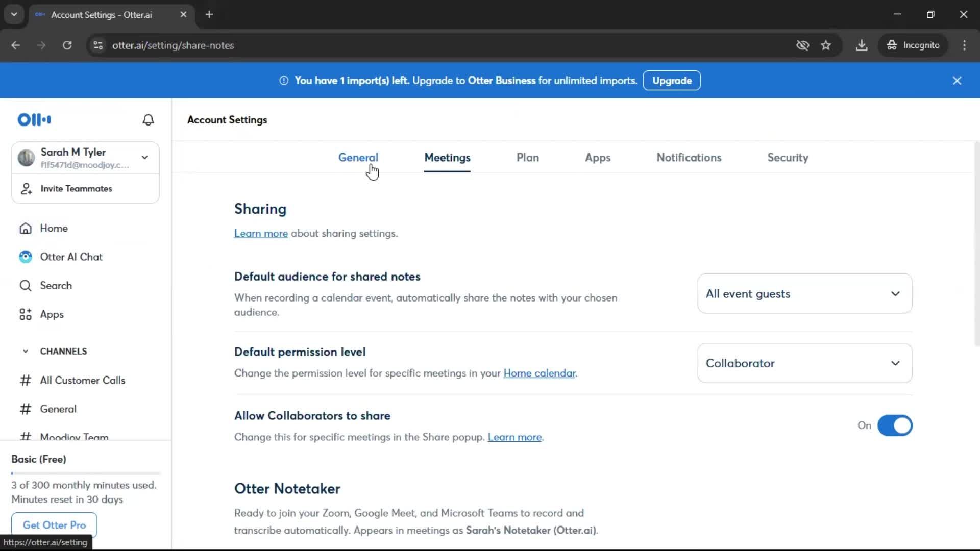Switch to the General settings tab

pos(358,158)
